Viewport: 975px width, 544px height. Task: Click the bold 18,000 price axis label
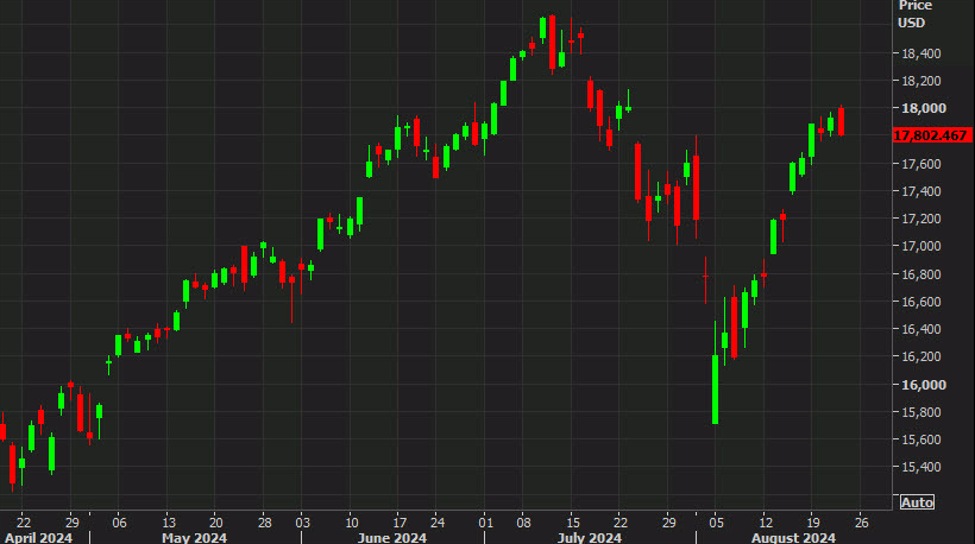(x=923, y=108)
